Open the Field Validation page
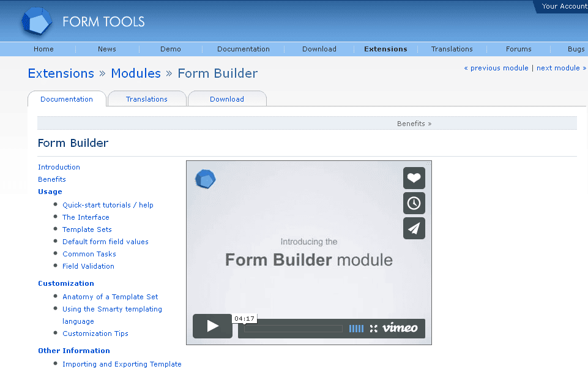Image resolution: width=588 pixels, height=369 pixels. coord(88,266)
